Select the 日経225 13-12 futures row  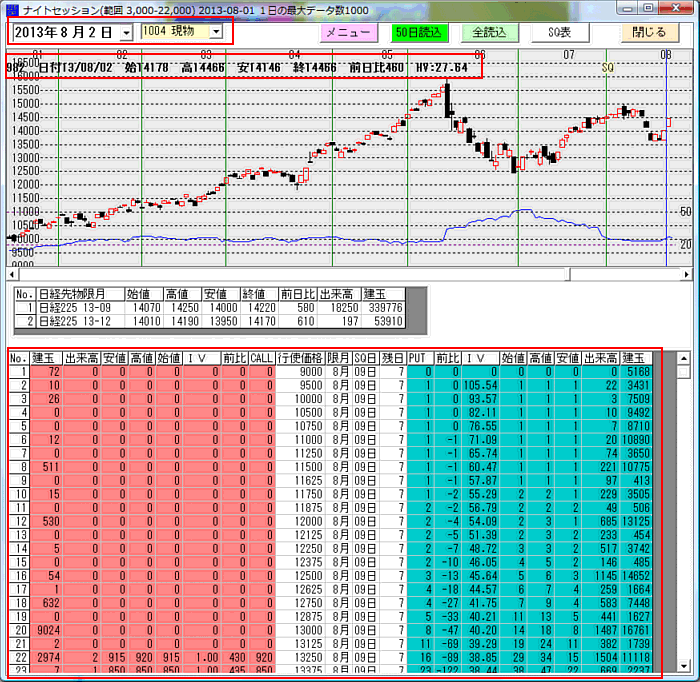pyautogui.click(x=68, y=322)
